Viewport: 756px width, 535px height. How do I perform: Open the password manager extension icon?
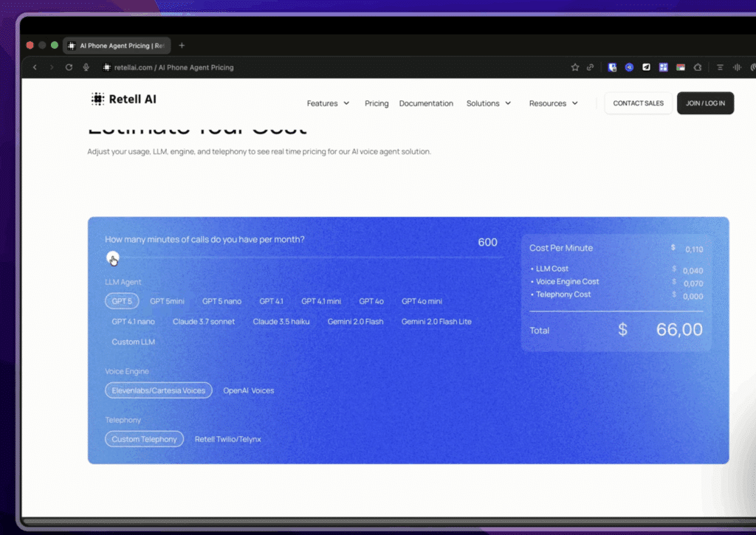click(x=612, y=67)
